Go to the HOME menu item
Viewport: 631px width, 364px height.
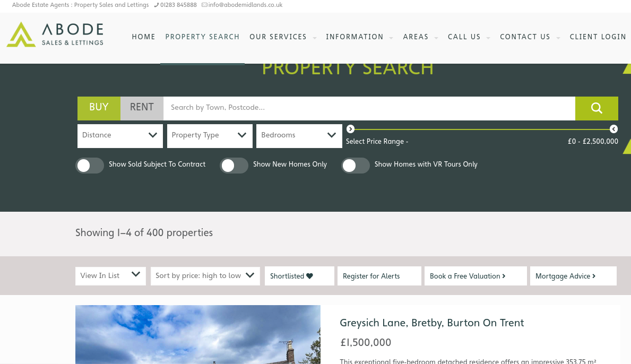pyautogui.click(x=144, y=37)
